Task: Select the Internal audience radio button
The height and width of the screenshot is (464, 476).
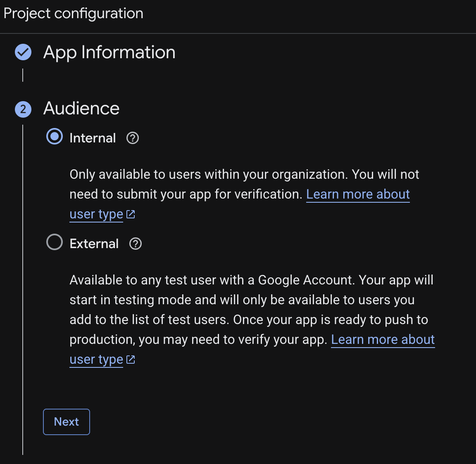Action: click(55, 137)
